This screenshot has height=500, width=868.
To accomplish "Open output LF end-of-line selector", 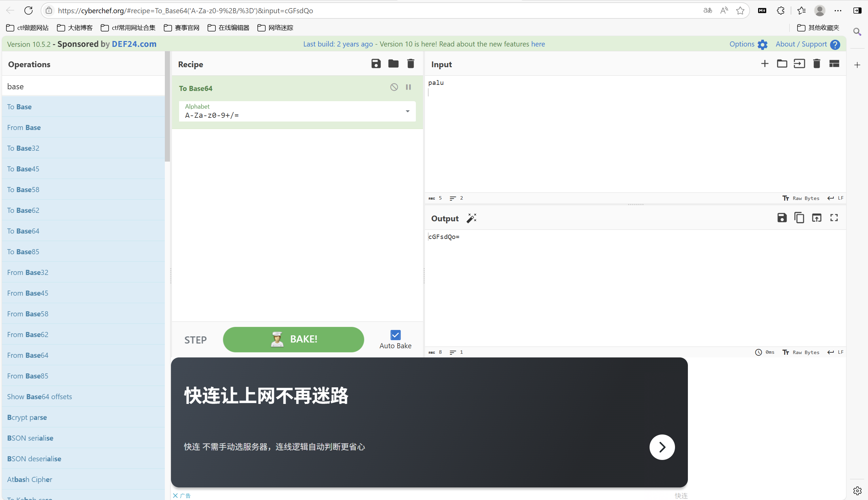I will (835, 352).
